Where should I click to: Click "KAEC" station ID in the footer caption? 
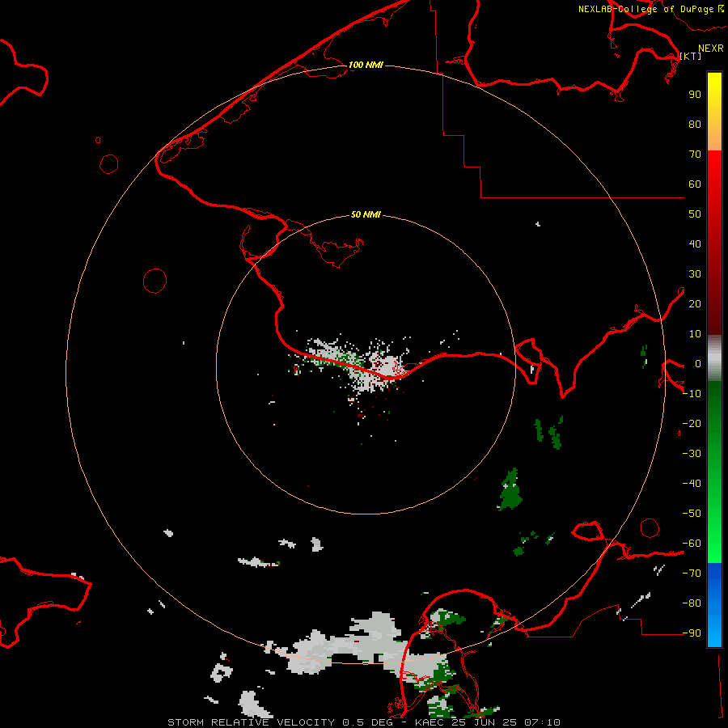429,722
